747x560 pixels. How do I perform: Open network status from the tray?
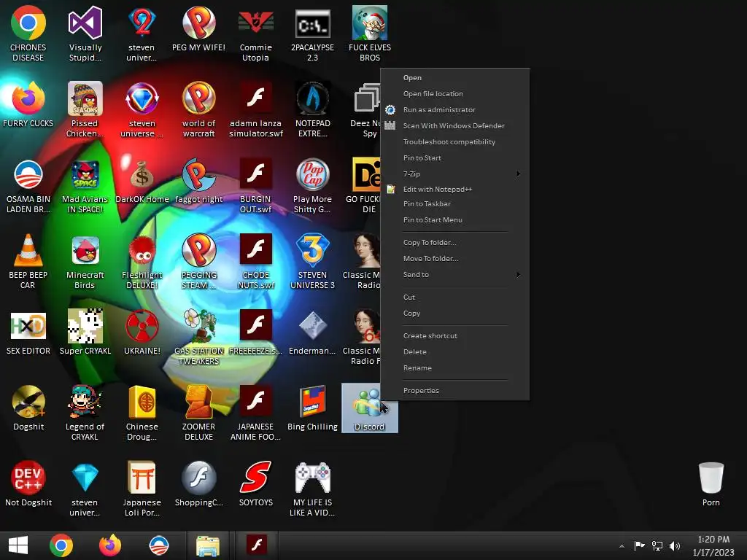[x=657, y=545]
